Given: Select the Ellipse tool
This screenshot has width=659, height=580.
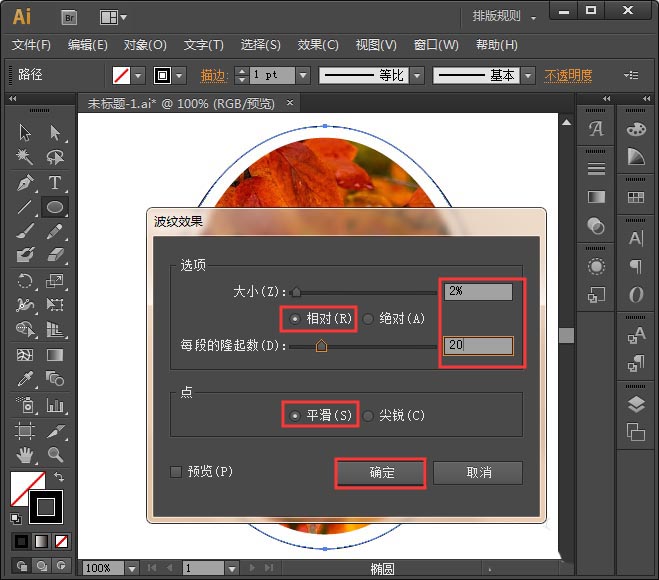Looking at the screenshot, I should pyautogui.click(x=55, y=207).
